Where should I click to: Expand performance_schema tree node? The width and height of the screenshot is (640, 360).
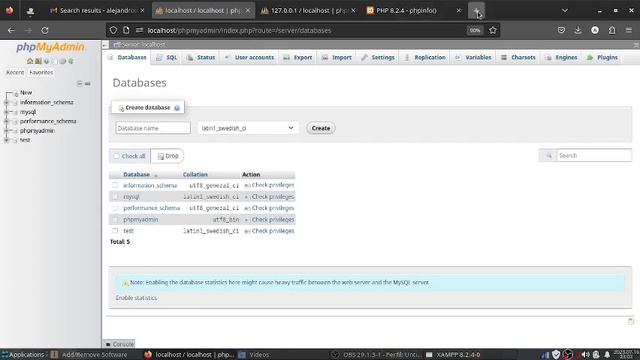click(6, 121)
